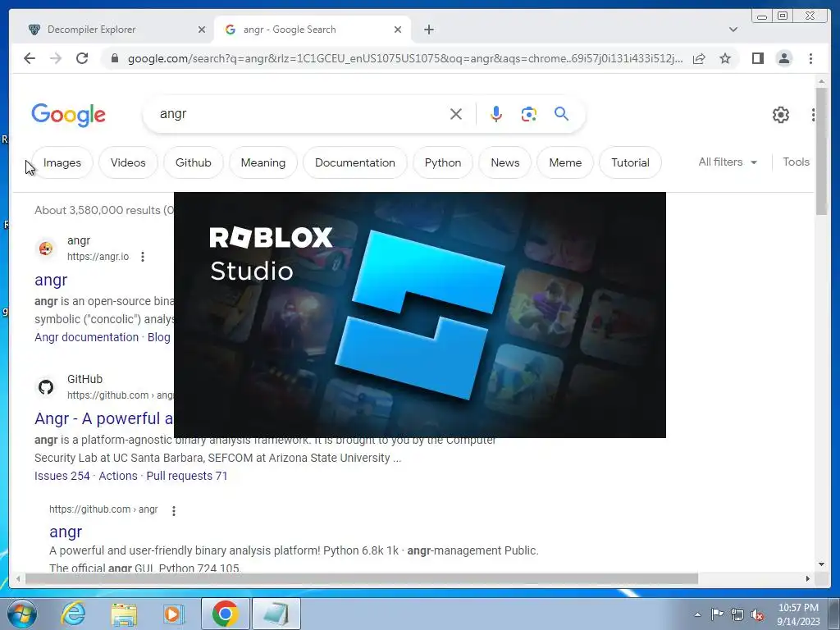Start voice search with the microphone

pos(496,113)
